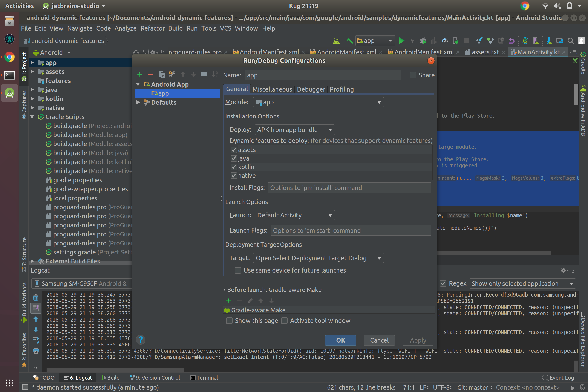The image size is (588, 392).
Task: Open the VCS menu
Action: click(225, 28)
